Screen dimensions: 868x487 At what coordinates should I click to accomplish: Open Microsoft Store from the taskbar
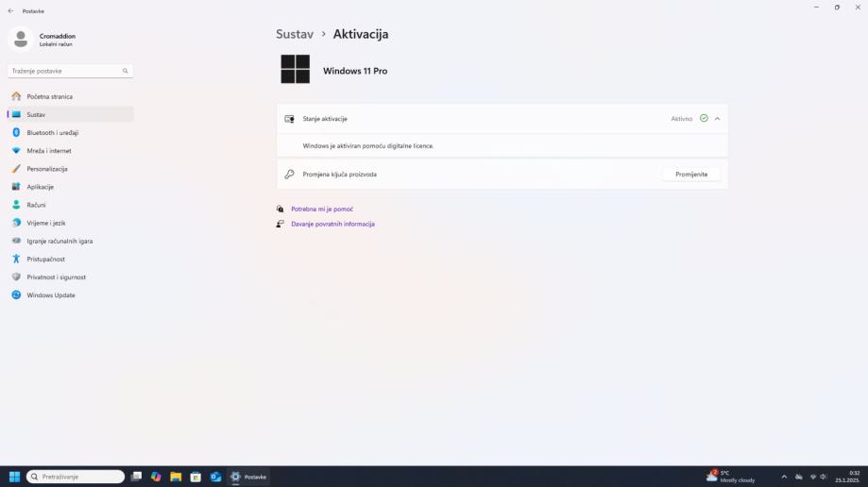[x=196, y=477]
